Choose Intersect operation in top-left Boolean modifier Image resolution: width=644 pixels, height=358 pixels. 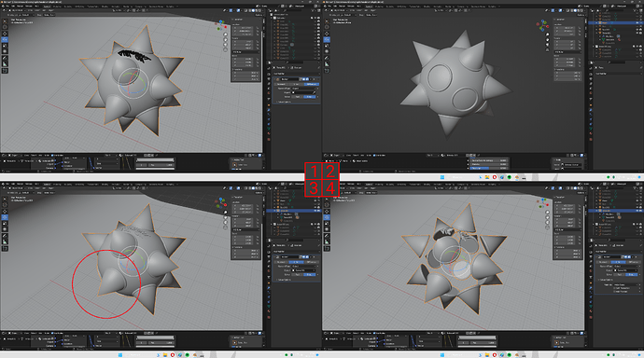[281, 84]
